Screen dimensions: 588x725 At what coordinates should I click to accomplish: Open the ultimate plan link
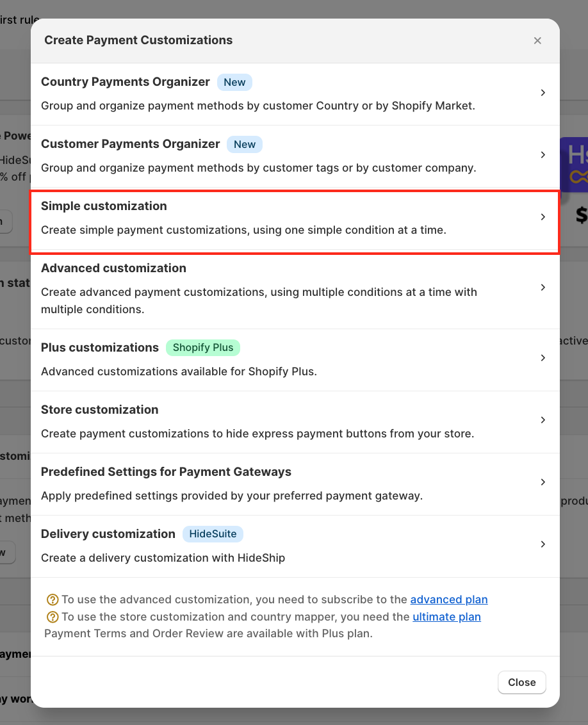(446, 617)
